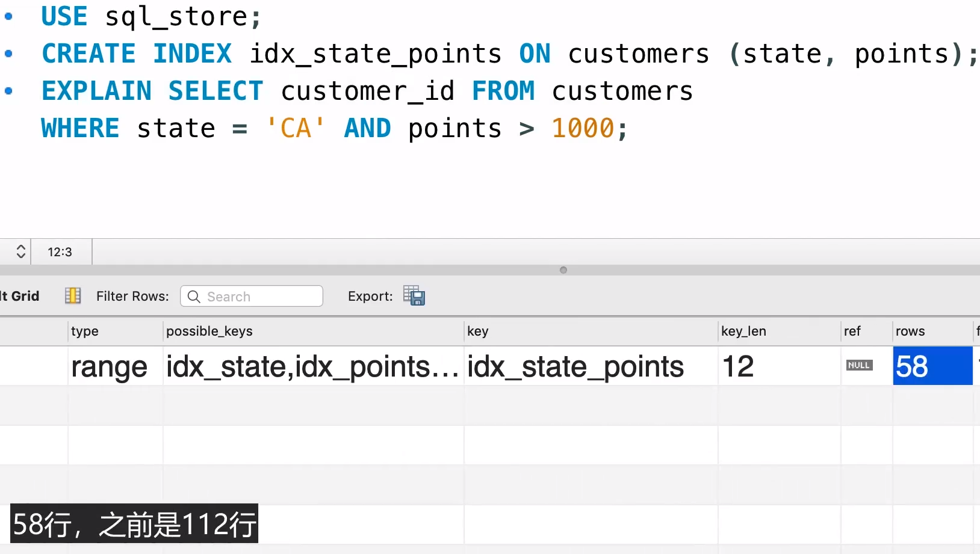Sort by the possible_keys column header

click(x=209, y=331)
